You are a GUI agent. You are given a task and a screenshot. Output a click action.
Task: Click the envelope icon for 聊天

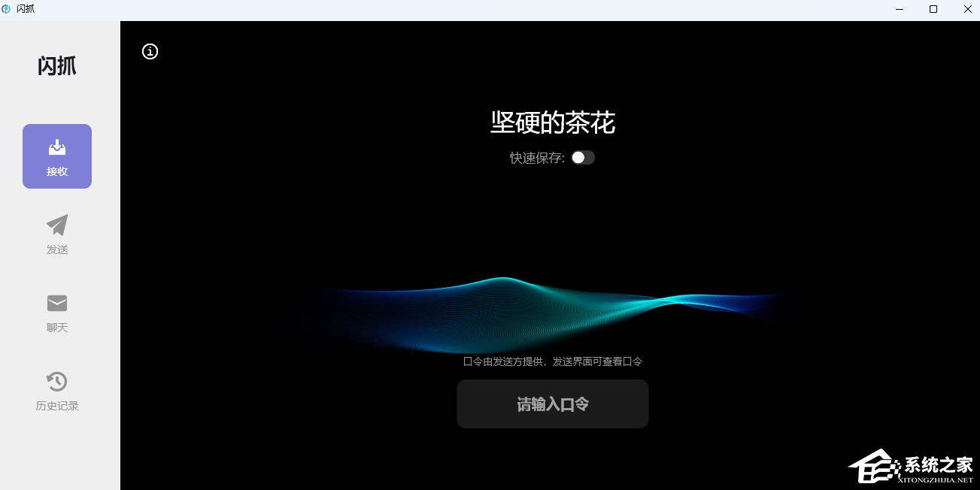pos(56,303)
